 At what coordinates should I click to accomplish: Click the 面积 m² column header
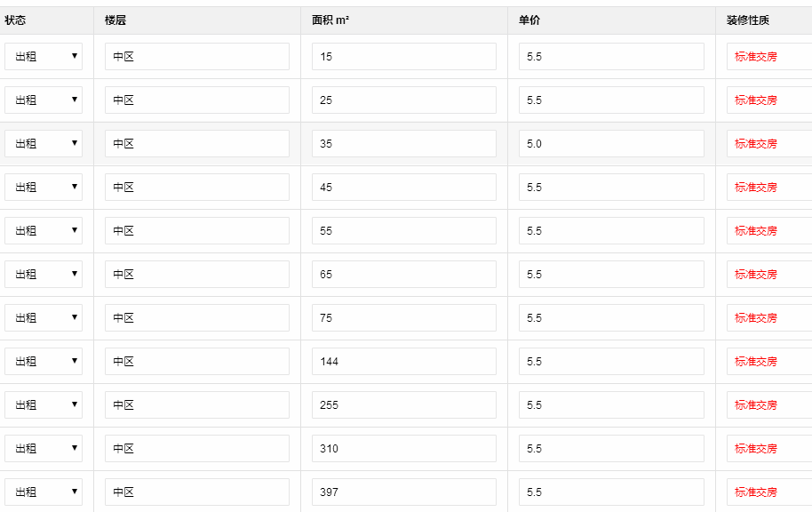click(330, 20)
